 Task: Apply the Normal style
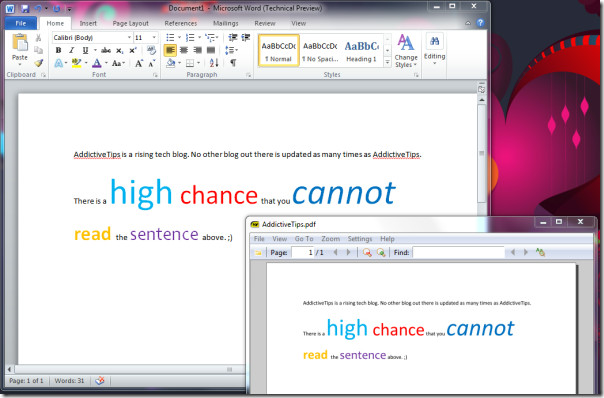click(279, 50)
